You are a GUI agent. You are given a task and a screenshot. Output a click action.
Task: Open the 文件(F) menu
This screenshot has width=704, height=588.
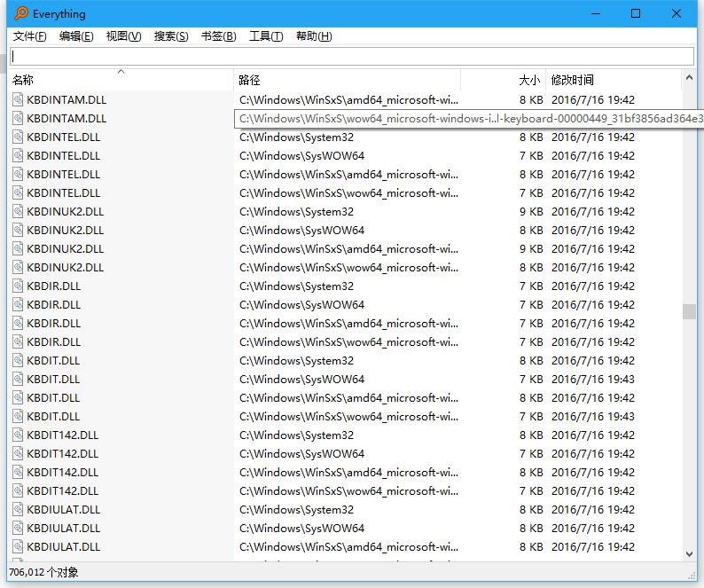tap(29, 36)
